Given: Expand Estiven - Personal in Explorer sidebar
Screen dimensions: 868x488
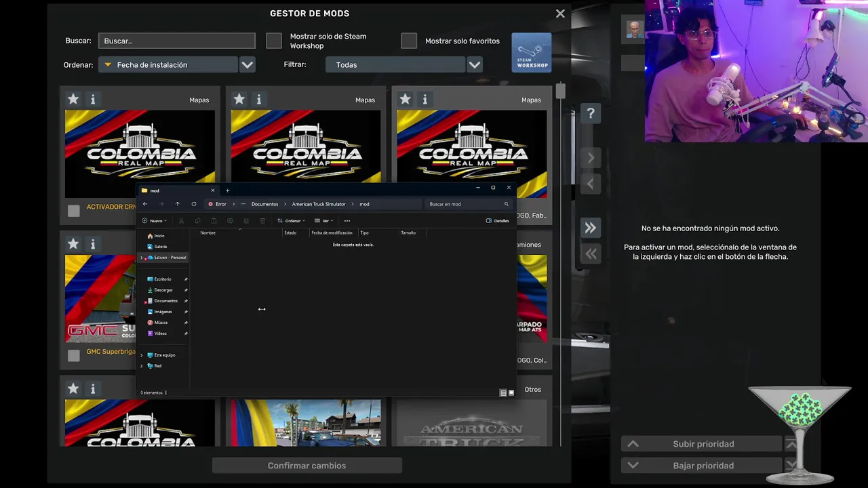Looking at the screenshot, I should (142, 258).
